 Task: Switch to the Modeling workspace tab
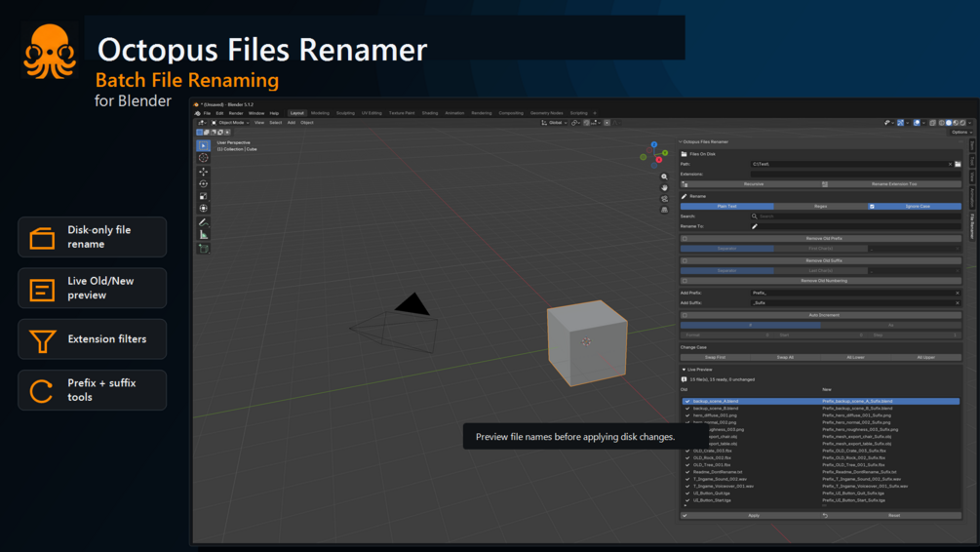tap(320, 113)
